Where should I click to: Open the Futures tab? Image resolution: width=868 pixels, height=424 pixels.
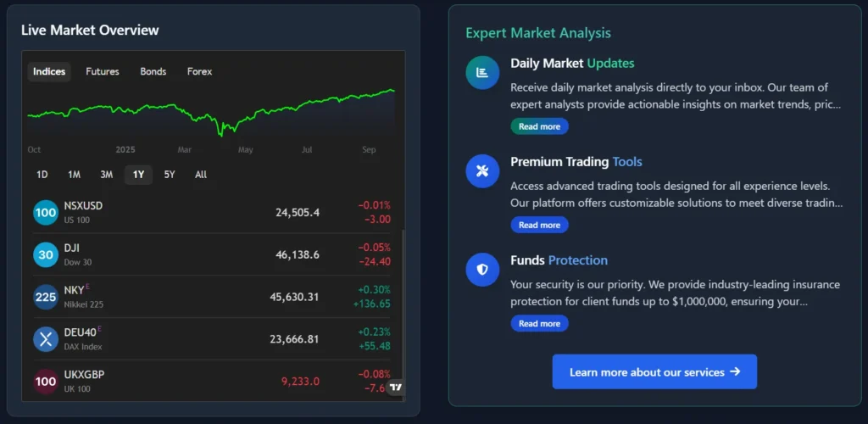point(103,72)
